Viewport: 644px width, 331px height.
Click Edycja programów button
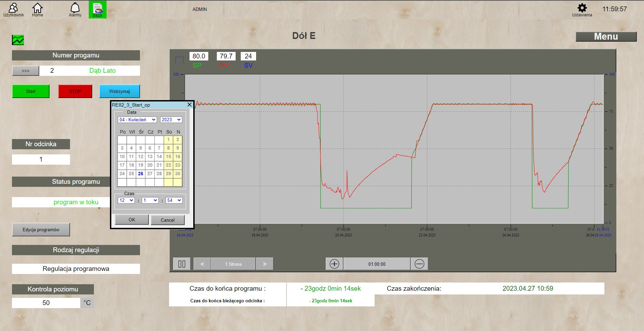pyautogui.click(x=41, y=229)
